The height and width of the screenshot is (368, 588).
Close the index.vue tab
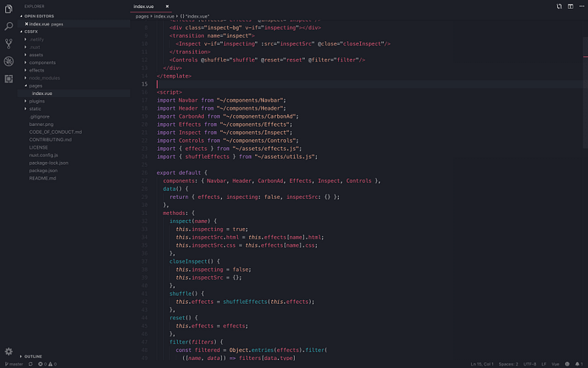click(168, 7)
